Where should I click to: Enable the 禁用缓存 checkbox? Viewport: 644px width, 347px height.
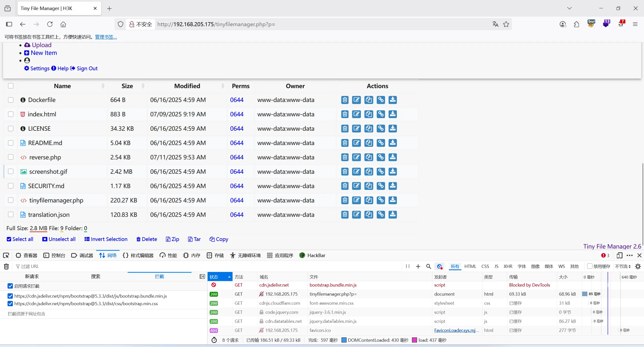[x=589, y=266]
